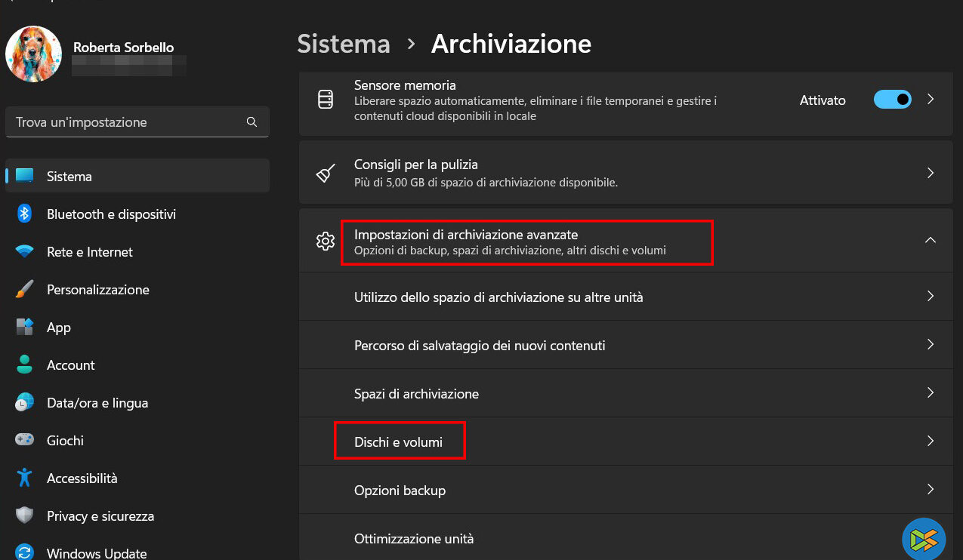Open Spazi di archiviazione
The width and height of the screenshot is (963, 560).
tap(416, 394)
